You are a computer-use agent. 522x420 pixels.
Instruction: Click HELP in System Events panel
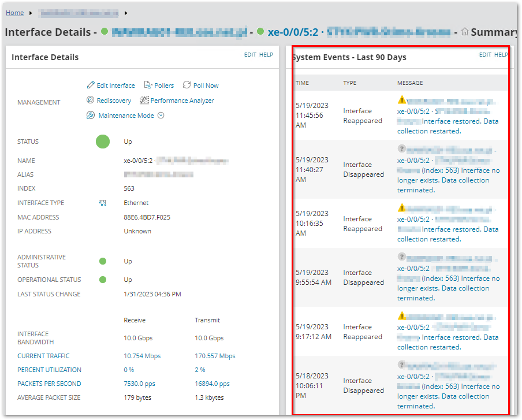click(x=501, y=55)
